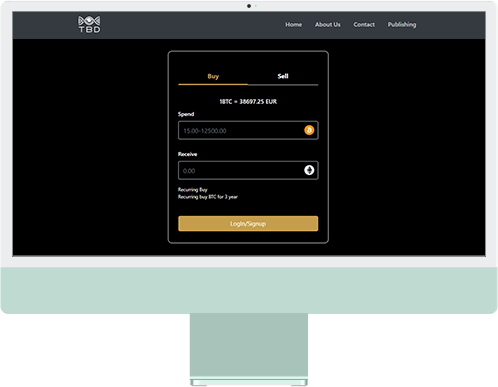The height and width of the screenshot is (387, 498).
Task: Switch to the Buy tab
Action: (213, 76)
